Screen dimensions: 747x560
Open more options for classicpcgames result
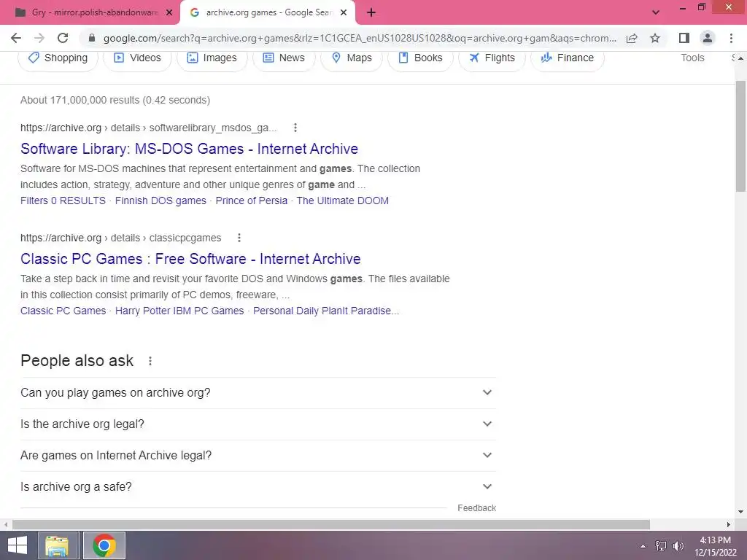pyautogui.click(x=239, y=238)
